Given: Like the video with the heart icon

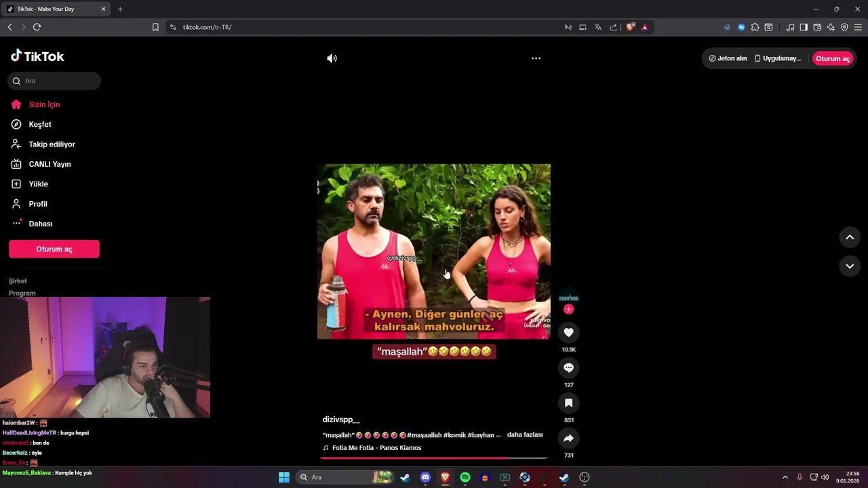Looking at the screenshot, I should (568, 332).
